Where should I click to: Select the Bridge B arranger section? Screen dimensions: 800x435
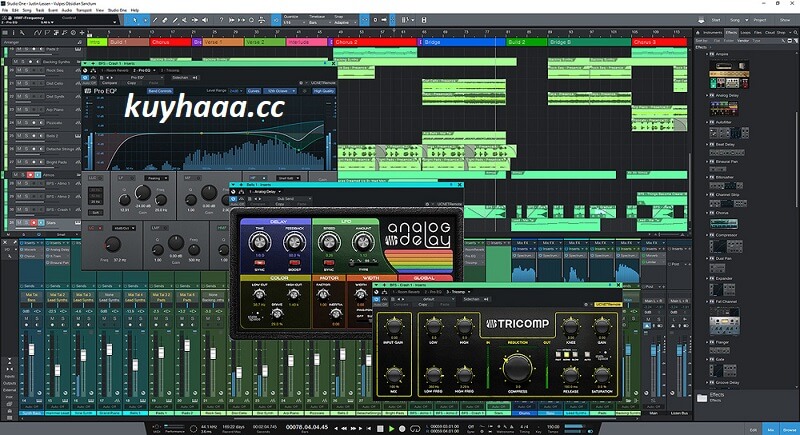tap(589, 42)
